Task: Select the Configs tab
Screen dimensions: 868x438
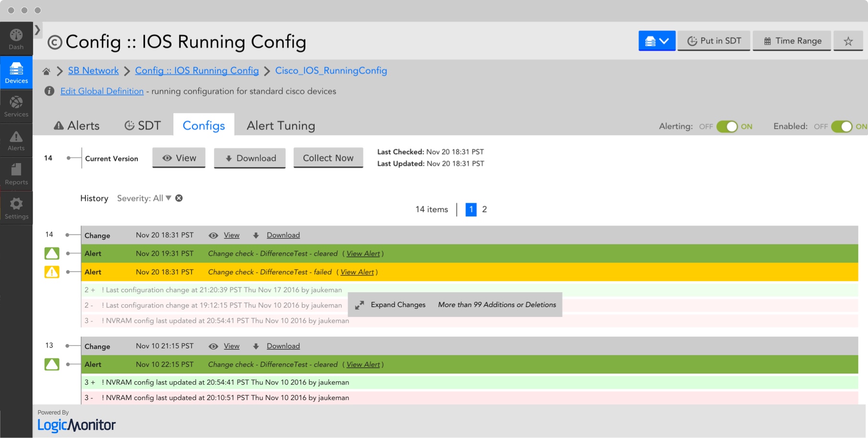Action: point(204,125)
